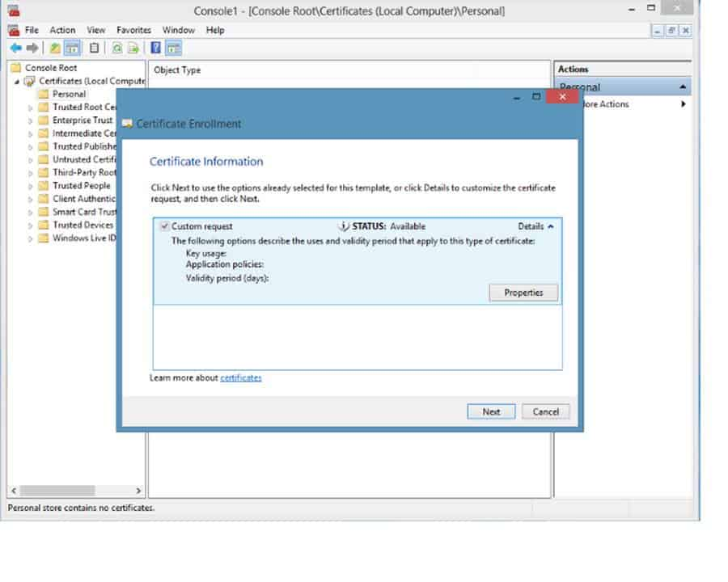Click the console document icon beside File menu
Viewport: 728px width, 582px height.
tap(14, 31)
